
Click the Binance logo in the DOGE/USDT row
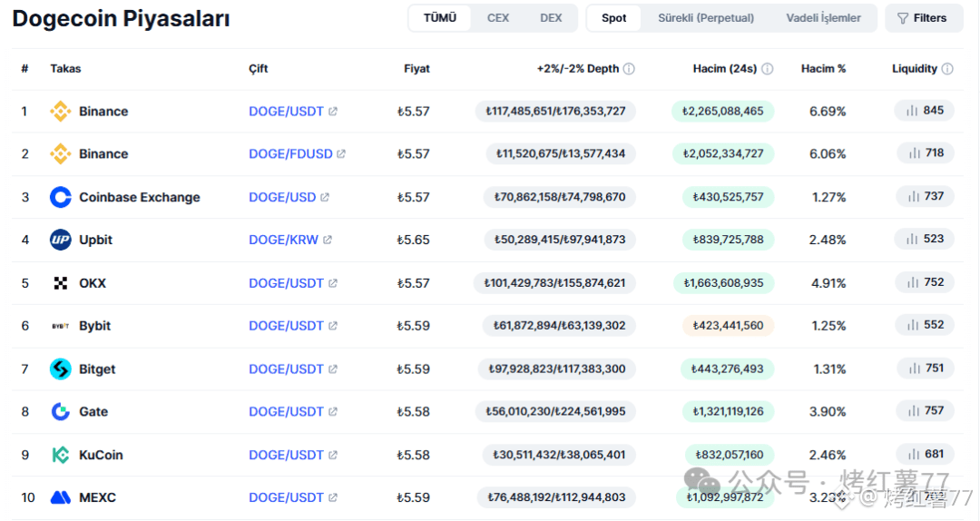tap(61, 112)
